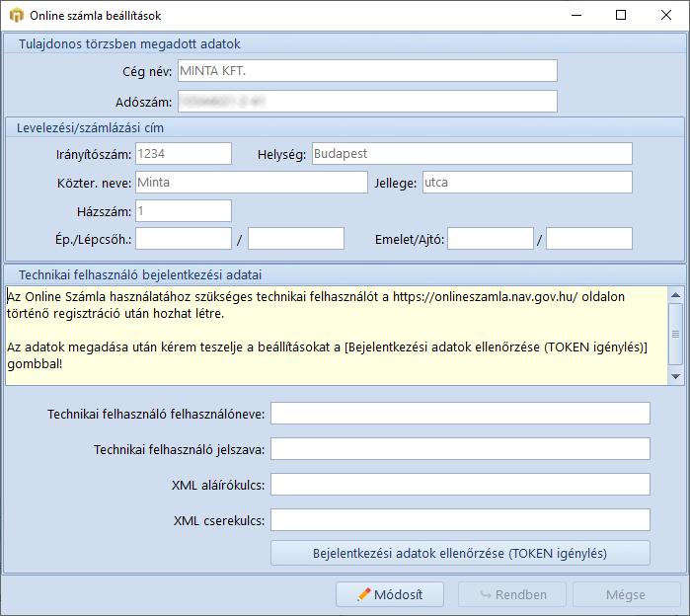Click the Technikai felhasználó felhasználóneve field
Screen dimensions: 690x616
(x=460, y=414)
